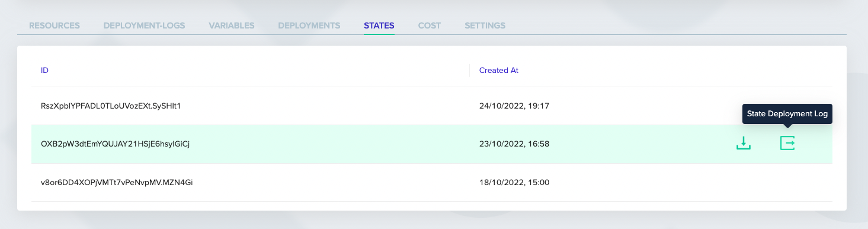Open the State Deployment Log icon
The width and height of the screenshot is (868, 229).
(787, 143)
